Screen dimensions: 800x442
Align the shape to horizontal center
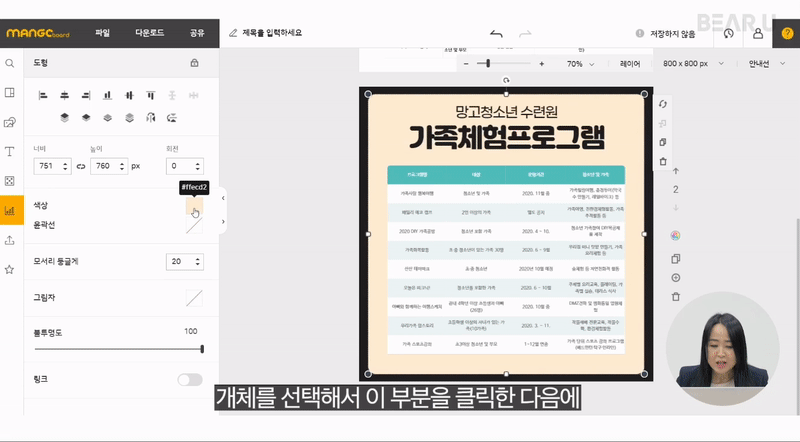tap(64, 95)
